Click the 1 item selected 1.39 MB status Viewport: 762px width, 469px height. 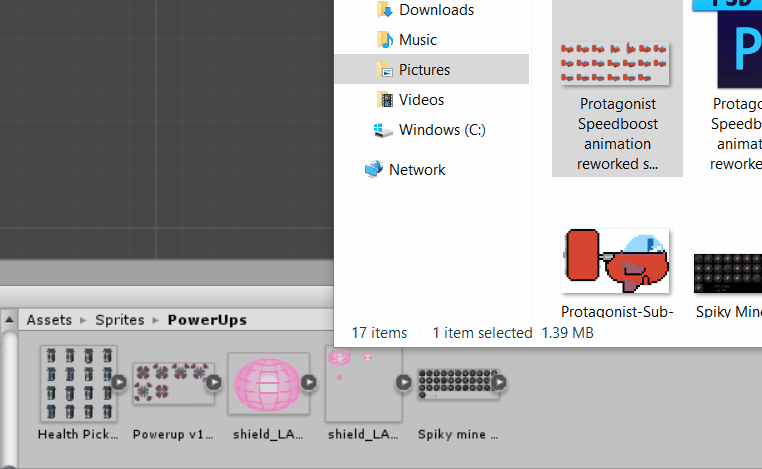[513, 333]
